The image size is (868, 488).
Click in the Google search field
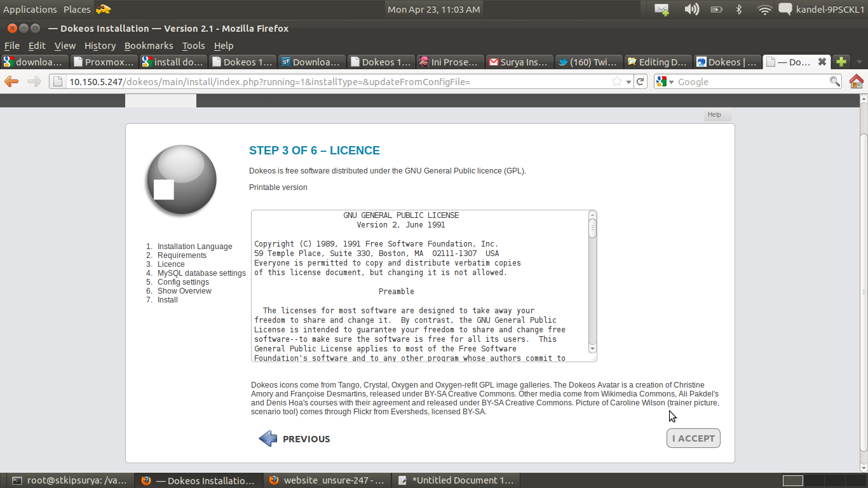(750, 81)
